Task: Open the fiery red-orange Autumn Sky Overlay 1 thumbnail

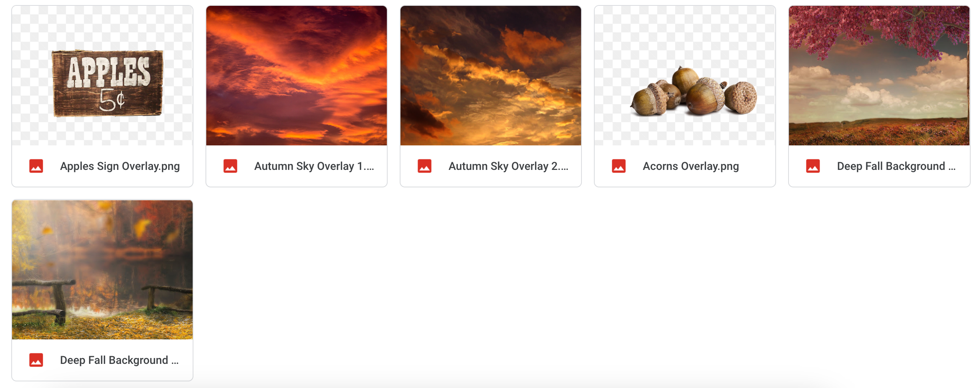Action: point(297,75)
